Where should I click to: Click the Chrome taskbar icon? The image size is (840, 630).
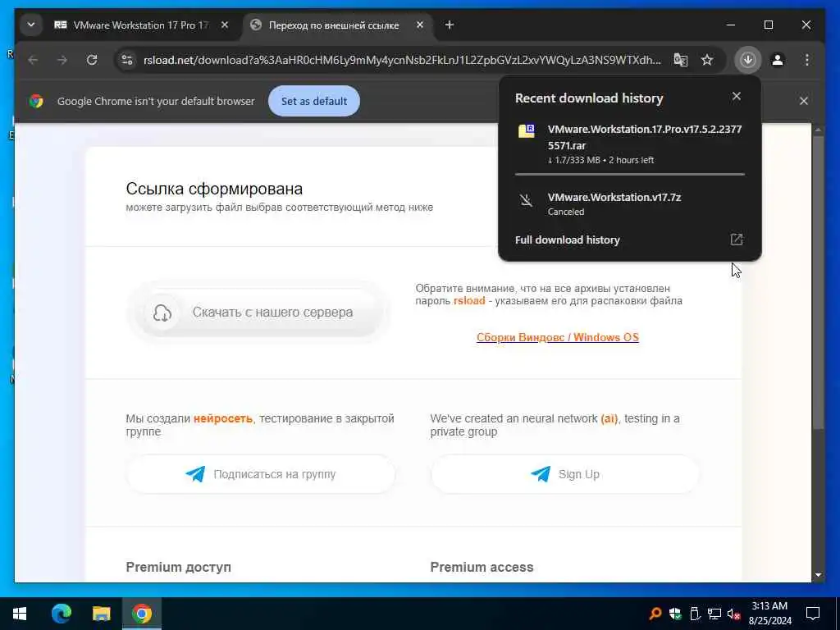point(142,614)
